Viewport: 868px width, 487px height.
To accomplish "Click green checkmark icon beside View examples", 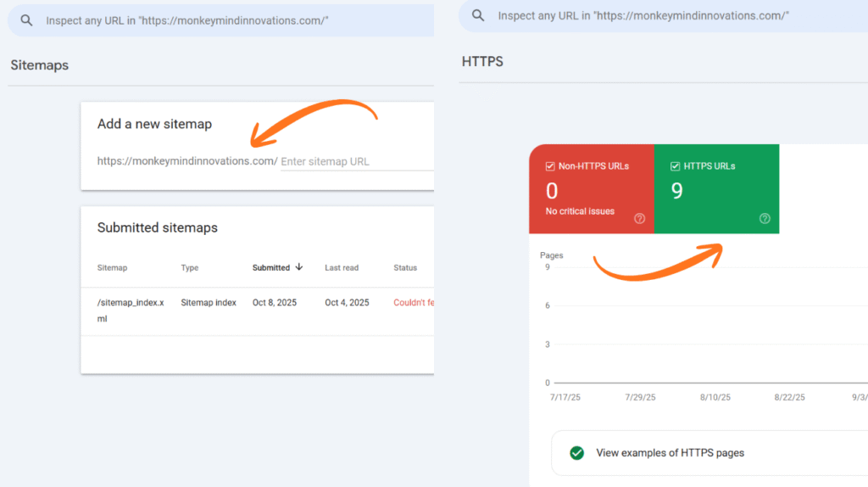I will [577, 453].
